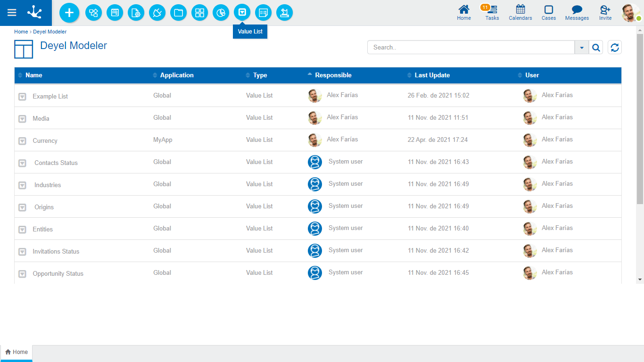This screenshot has width=644, height=362.
Task: Open the Industries entry
Action: tap(48, 185)
